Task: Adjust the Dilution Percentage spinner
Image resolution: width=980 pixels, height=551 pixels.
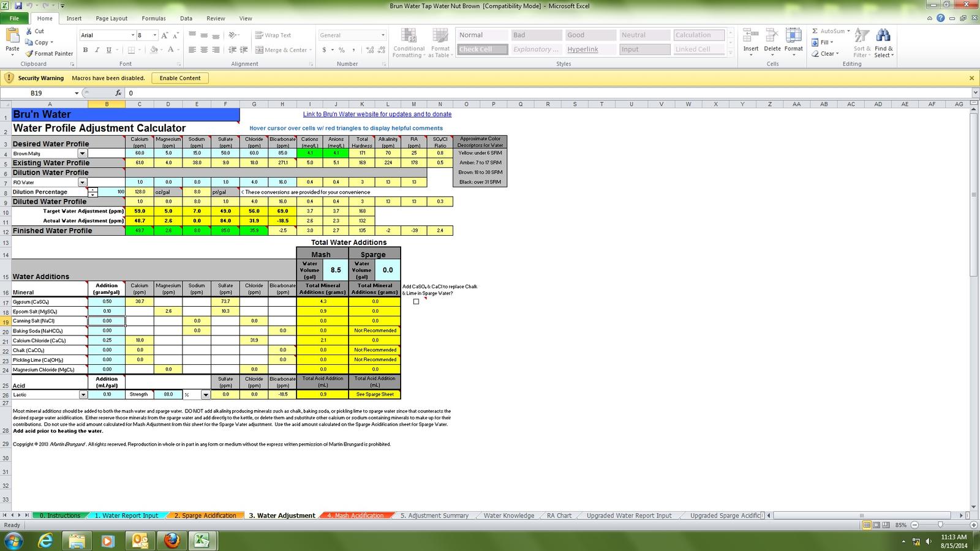Action: [x=92, y=192]
